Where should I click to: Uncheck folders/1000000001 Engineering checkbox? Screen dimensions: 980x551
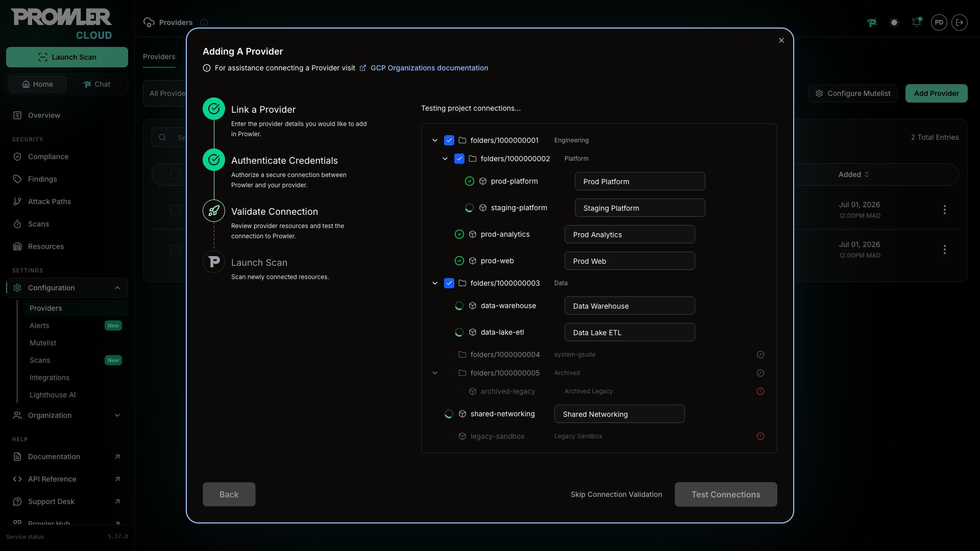click(x=449, y=140)
